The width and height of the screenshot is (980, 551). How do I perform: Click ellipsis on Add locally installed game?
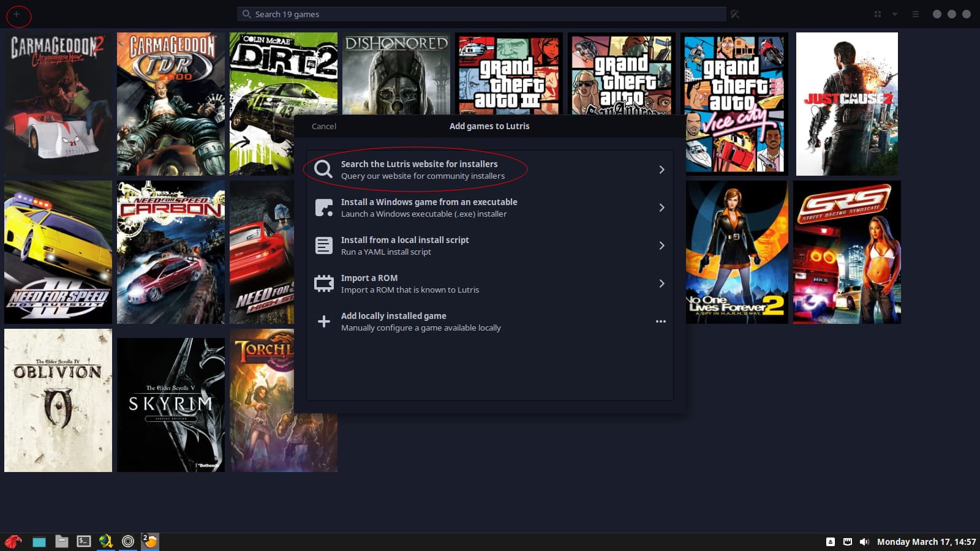coord(661,321)
